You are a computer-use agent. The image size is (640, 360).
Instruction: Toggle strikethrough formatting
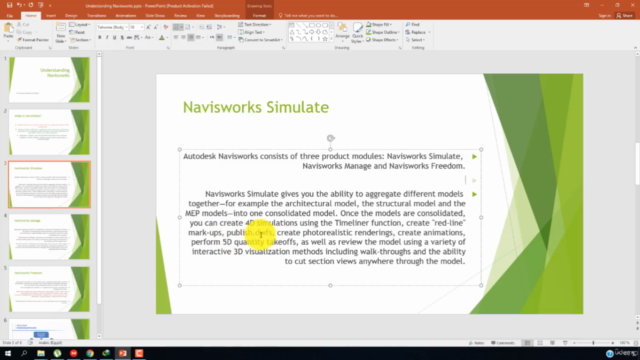click(129, 38)
